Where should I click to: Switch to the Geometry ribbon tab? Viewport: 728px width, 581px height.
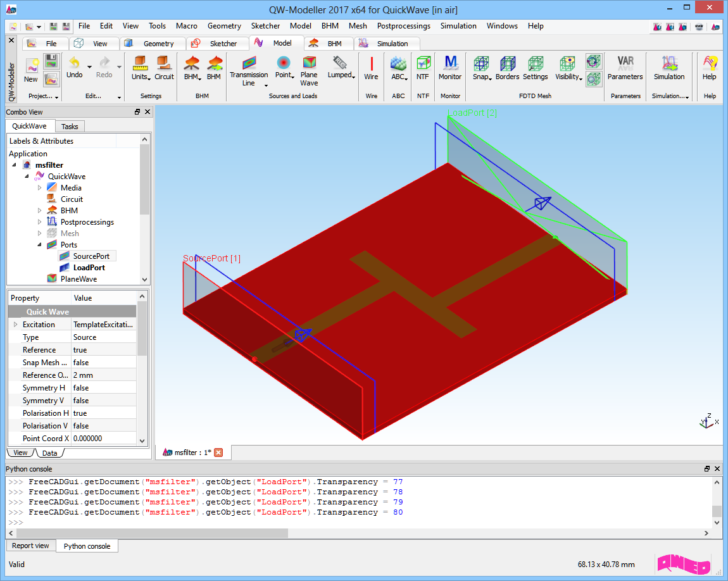pos(153,43)
